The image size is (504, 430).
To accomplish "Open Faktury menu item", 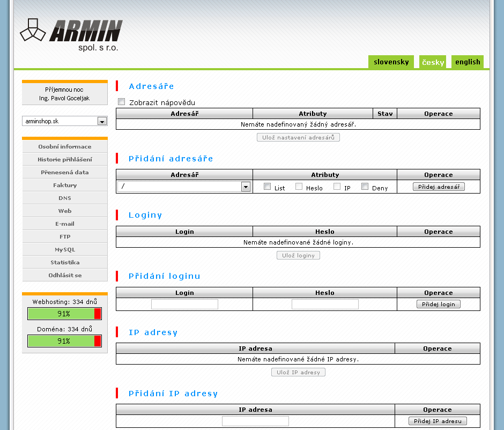I will (65, 185).
